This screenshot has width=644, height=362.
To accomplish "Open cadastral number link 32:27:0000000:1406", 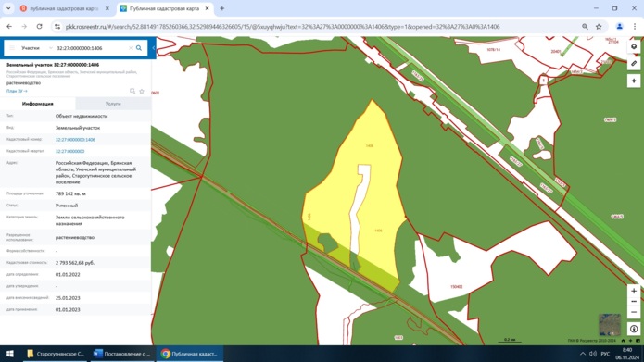I will tap(75, 140).
